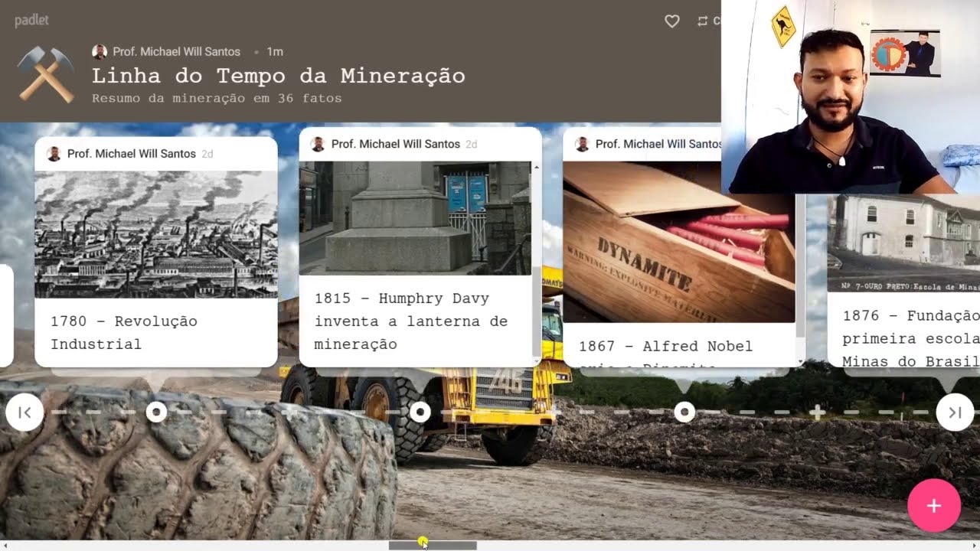This screenshot has width=980, height=551.
Task: Jump to first post on timeline
Action: tap(24, 412)
